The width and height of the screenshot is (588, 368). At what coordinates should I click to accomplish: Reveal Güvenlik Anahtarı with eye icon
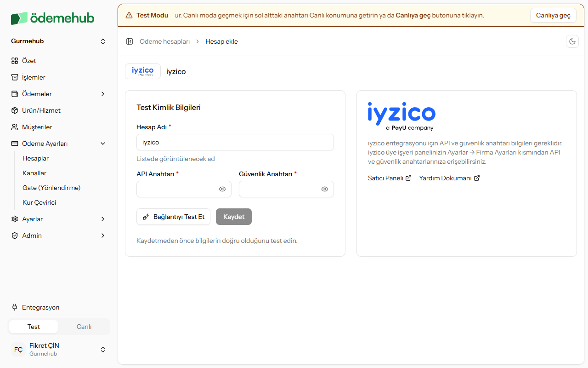click(x=325, y=189)
